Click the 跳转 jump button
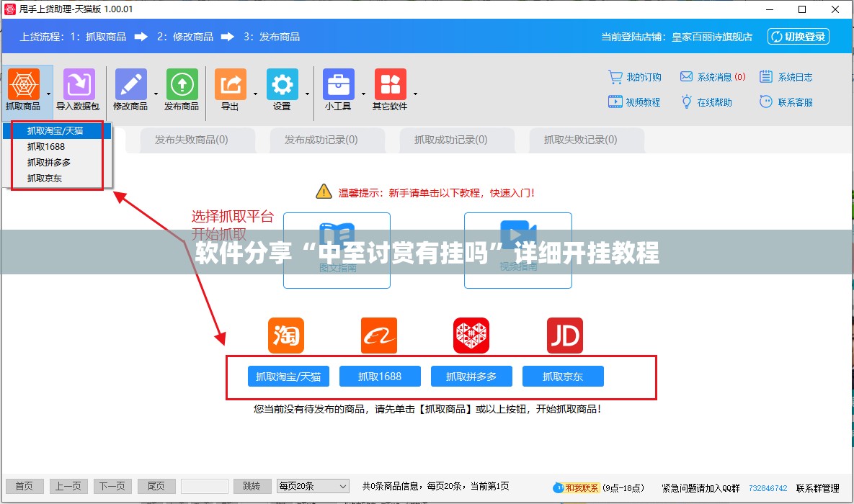This screenshot has width=854, height=504. point(252,486)
